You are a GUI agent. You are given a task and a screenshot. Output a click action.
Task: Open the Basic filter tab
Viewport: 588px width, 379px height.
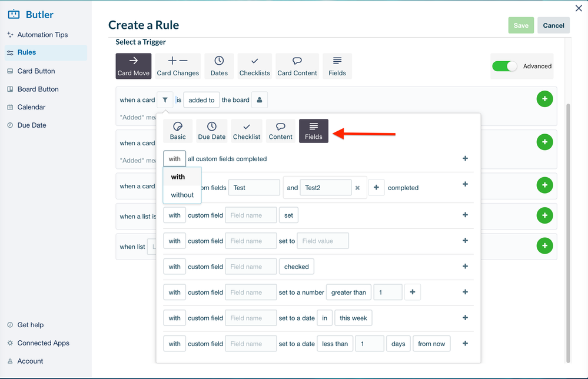point(178,131)
